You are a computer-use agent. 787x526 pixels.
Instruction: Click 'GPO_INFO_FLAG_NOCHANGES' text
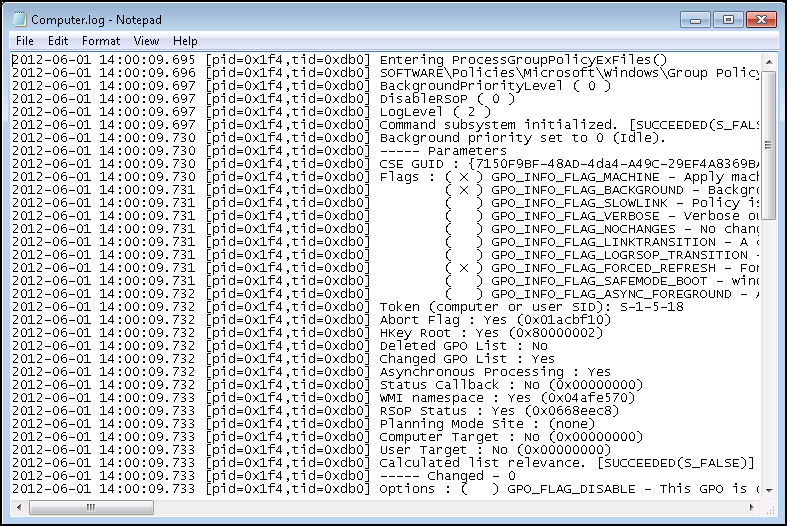tap(583, 229)
